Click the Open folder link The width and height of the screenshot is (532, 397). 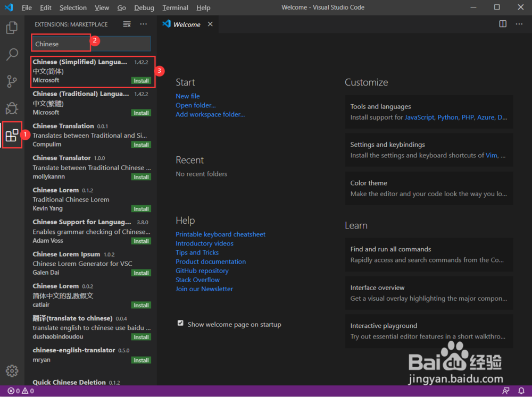195,105
